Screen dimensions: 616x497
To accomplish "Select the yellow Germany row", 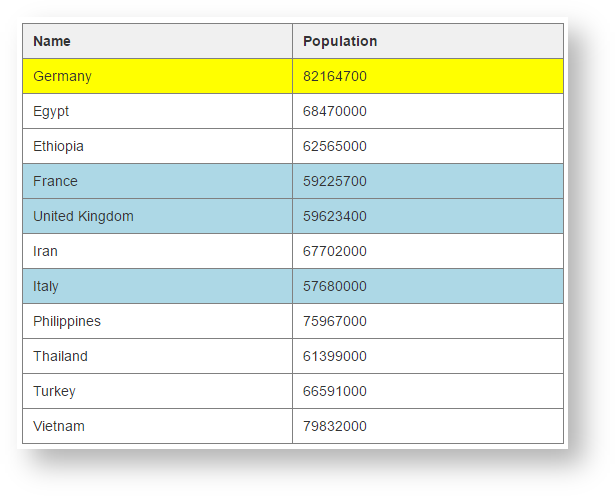I will 62,76.
